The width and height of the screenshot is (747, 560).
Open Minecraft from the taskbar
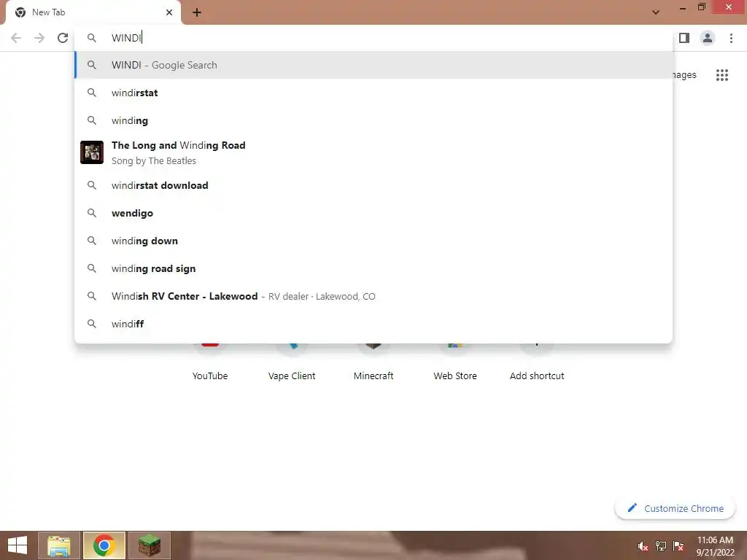(149, 545)
